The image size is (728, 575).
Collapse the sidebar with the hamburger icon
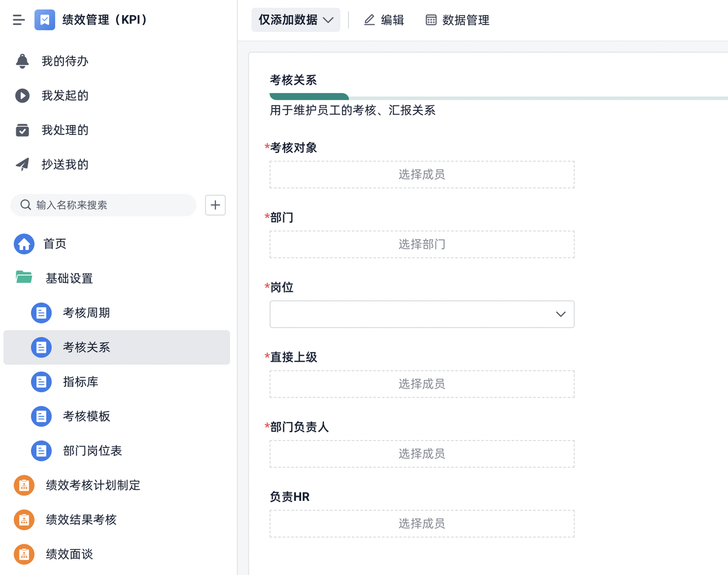19,20
